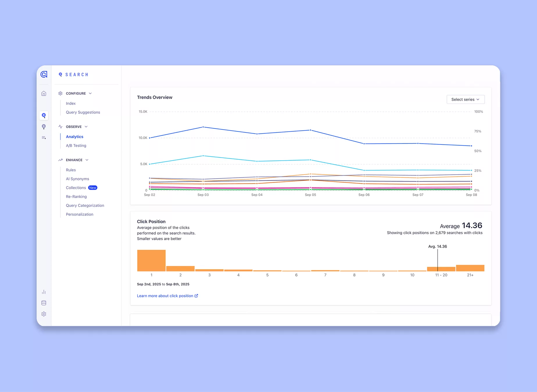Click the Configure section gear icon
The image size is (537, 392).
60,93
